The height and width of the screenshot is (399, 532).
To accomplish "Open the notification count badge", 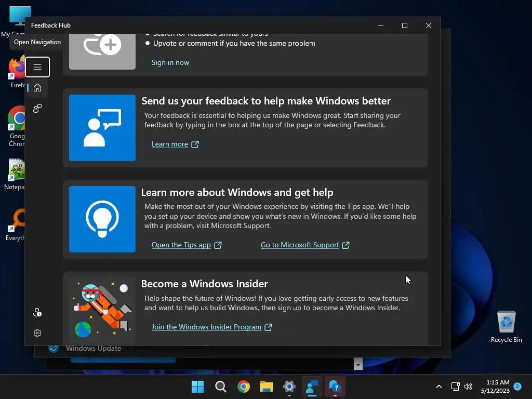I will click(x=517, y=386).
